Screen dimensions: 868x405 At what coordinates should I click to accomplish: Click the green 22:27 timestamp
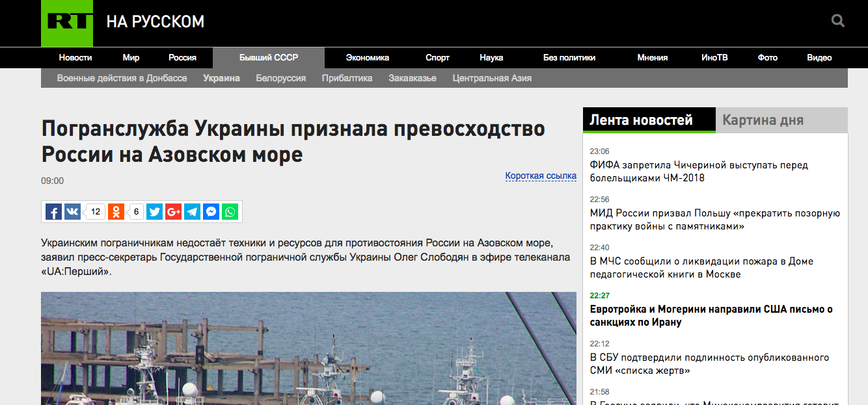pos(599,296)
